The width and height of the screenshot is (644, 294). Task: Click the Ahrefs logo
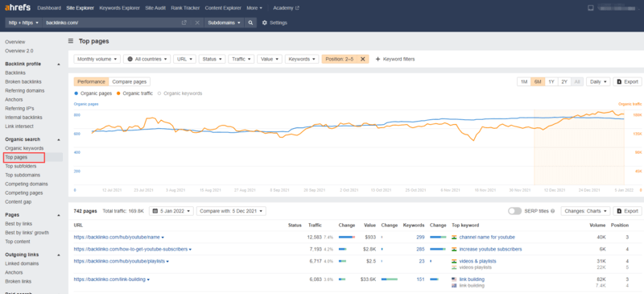(18, 8)
